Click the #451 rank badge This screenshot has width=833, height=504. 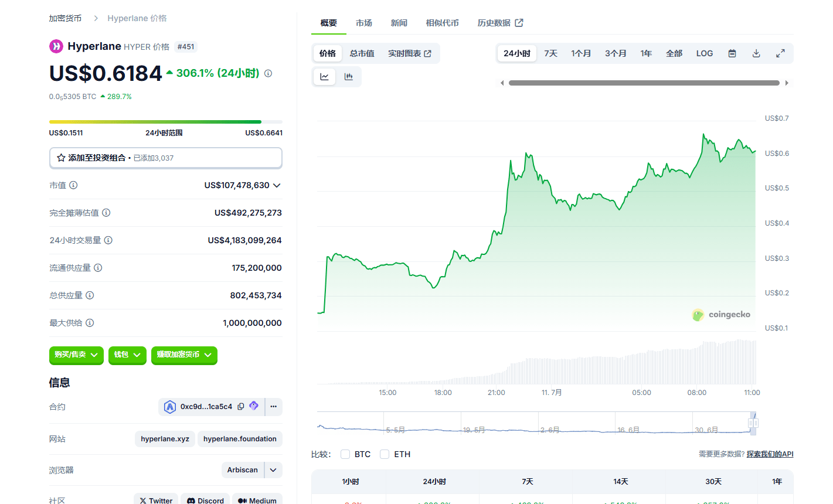pyautogui.click(x=186, y=47)
